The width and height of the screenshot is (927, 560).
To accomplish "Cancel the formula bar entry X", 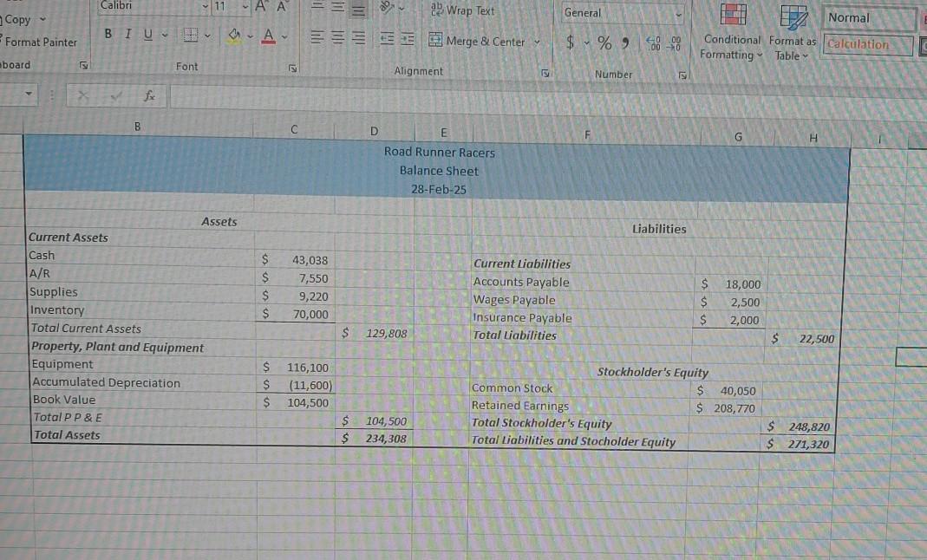I will point(83,94).
